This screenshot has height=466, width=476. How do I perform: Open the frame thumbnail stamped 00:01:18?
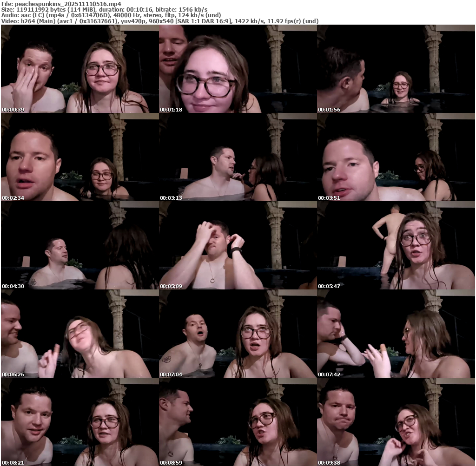coord(238,69)
